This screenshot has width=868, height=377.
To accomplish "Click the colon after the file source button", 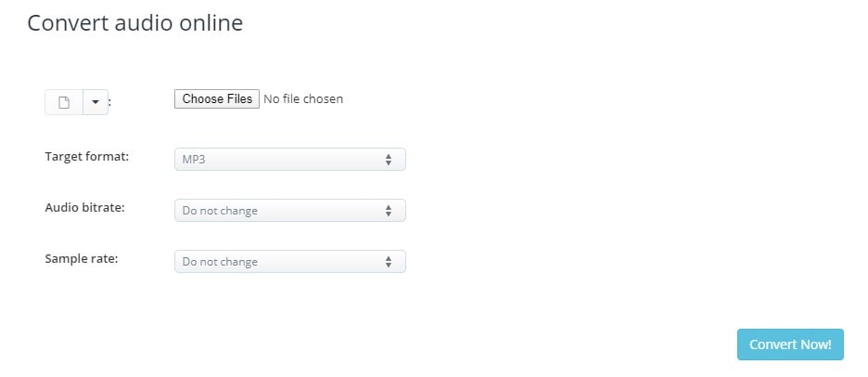I will click(110, 103).
